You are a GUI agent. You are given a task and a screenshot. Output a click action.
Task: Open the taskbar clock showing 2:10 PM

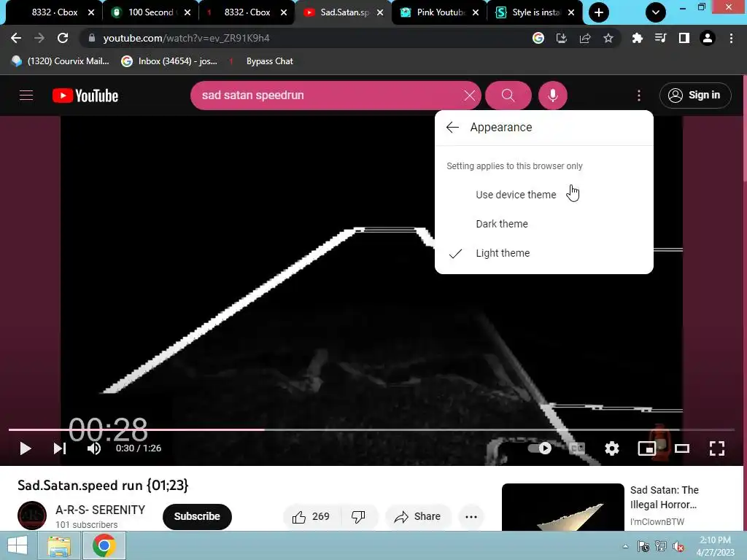[715, 546]
